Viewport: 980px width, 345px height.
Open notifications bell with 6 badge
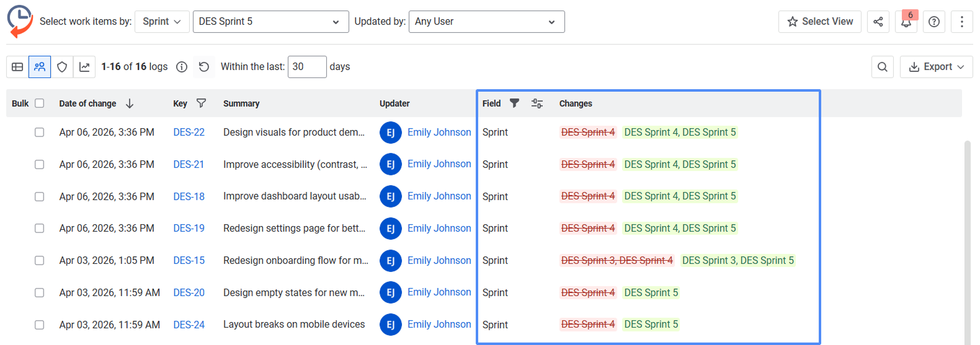click(x=906, y=22)
